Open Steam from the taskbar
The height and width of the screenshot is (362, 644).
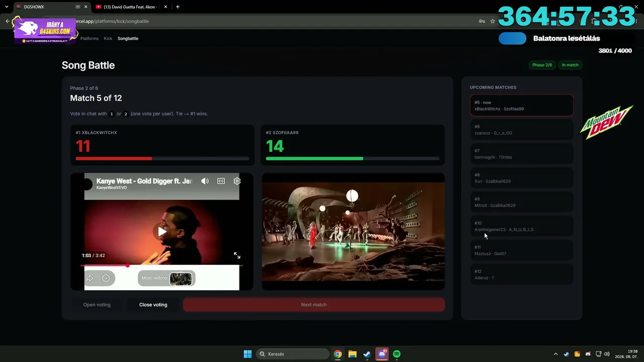(x=367, y=354)
